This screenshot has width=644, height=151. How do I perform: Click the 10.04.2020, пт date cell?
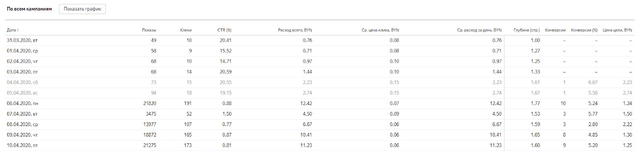click(23, 145)
